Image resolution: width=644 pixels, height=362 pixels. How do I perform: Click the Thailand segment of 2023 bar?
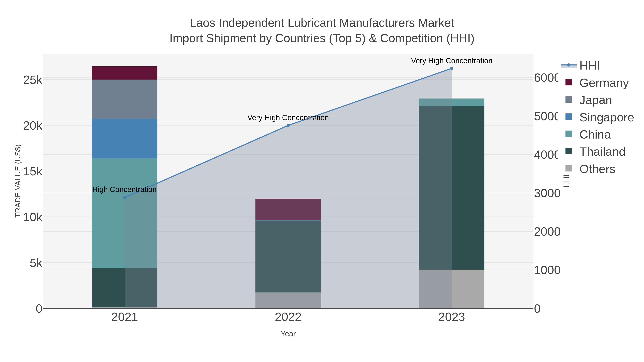click(x=452, y=188)
